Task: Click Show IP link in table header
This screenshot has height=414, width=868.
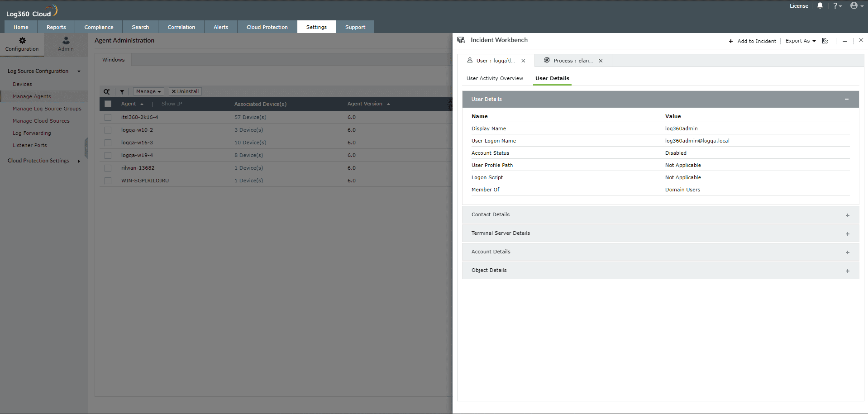Action: coord(172,104)
